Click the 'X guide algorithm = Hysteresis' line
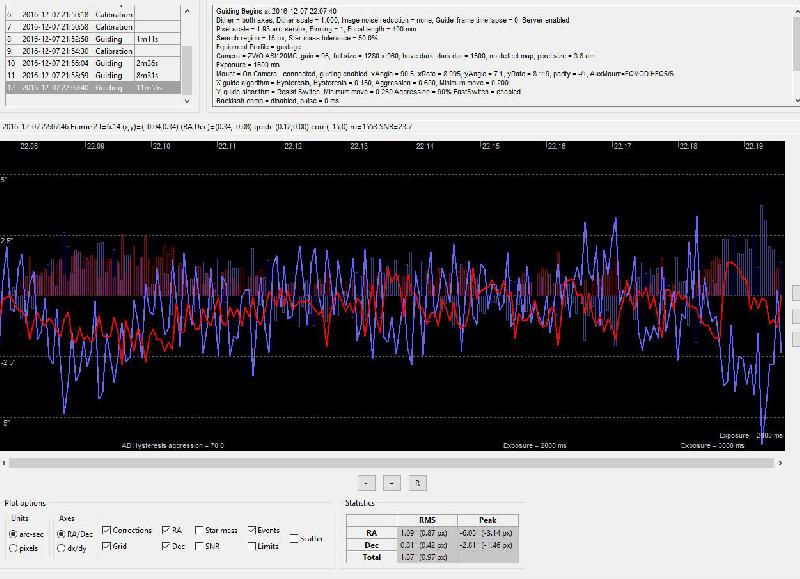 (x=362, y=83)
